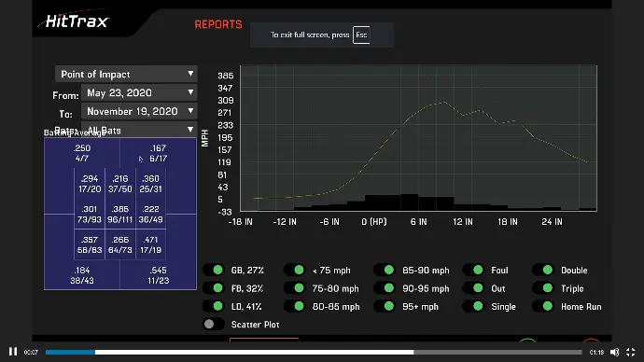Viewport: 644px width, 362px height.
Task: Select strike zone cell .294 17/20
Action: tap(90, 184)
